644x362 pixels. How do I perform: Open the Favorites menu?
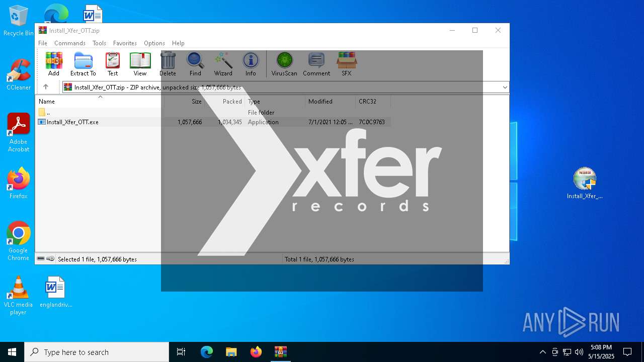(125, 43)
